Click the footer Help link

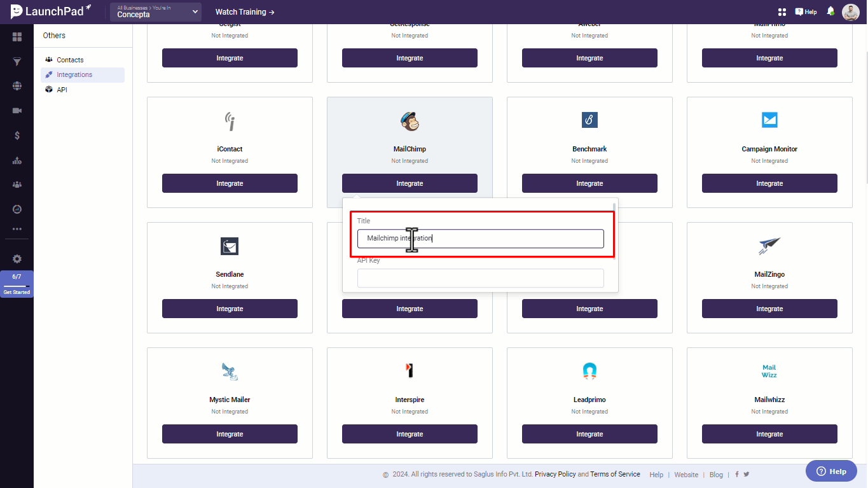656,475
